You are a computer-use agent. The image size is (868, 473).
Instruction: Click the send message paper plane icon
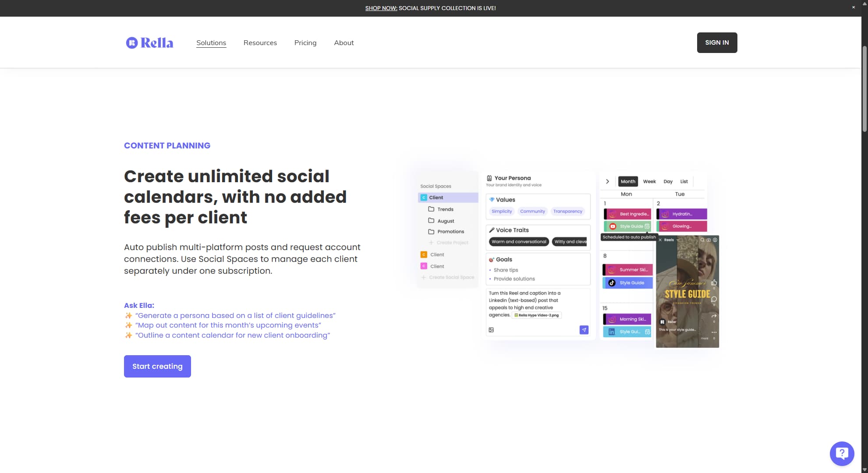584,330
